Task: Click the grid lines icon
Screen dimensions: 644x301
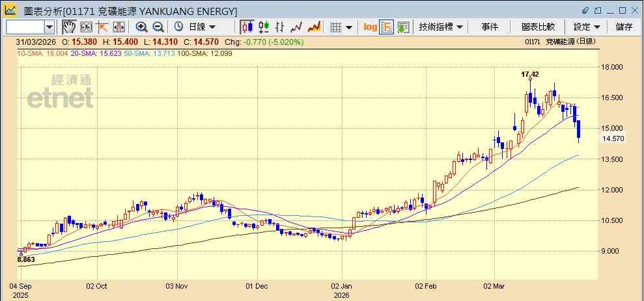Action: click(337, 27)
